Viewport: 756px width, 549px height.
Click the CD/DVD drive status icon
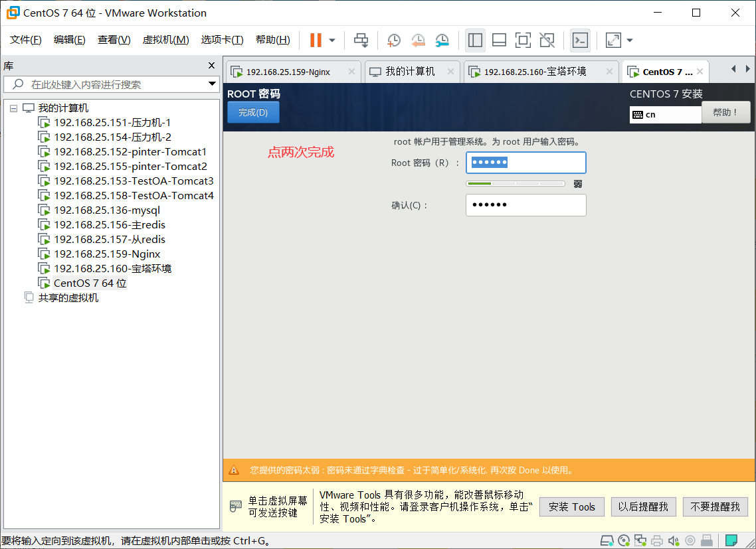624,541
